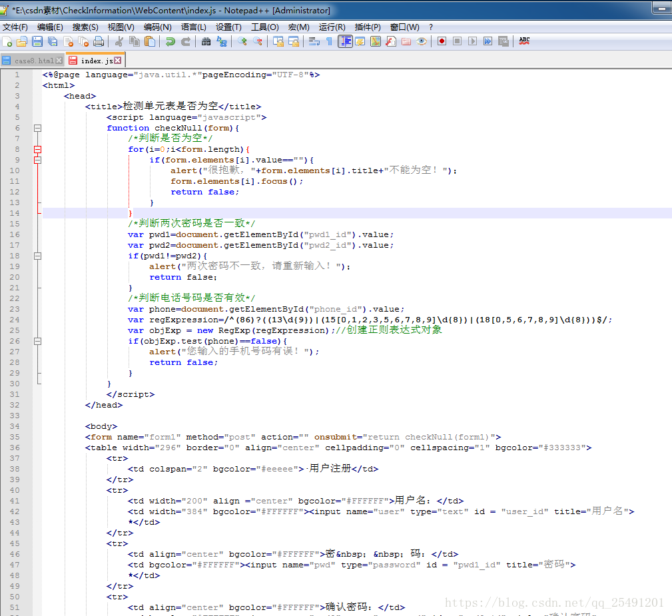Click the Redo arrow icon
This screenshot has height=616, width=672.
pos(186,41)
